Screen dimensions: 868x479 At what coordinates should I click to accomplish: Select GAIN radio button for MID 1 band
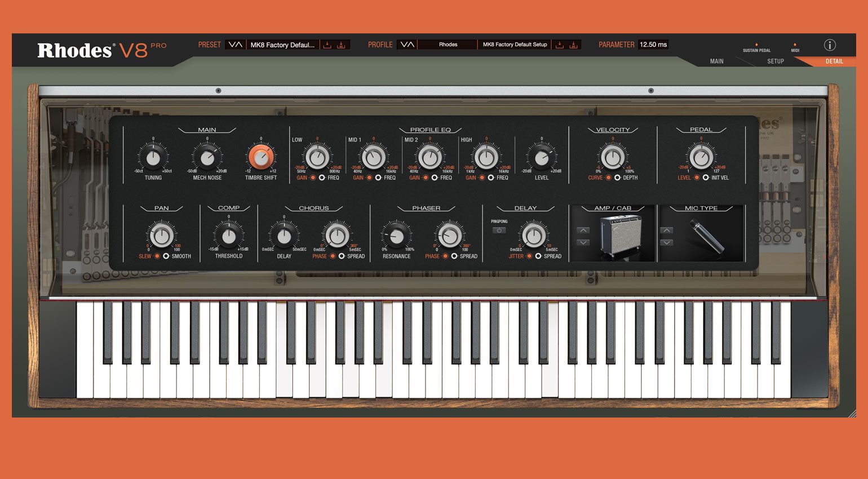click(369, 178)
